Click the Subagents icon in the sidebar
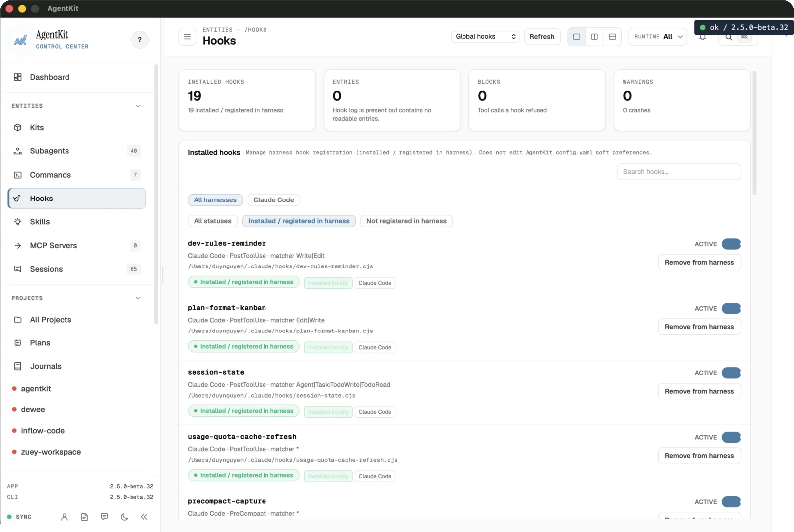794x532 pixels. 18,151
